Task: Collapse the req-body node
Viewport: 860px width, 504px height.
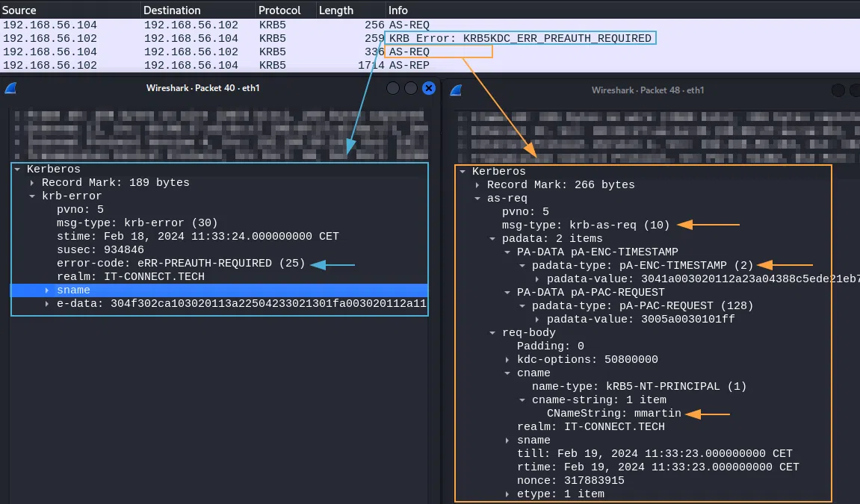Action: pos(492,332)
